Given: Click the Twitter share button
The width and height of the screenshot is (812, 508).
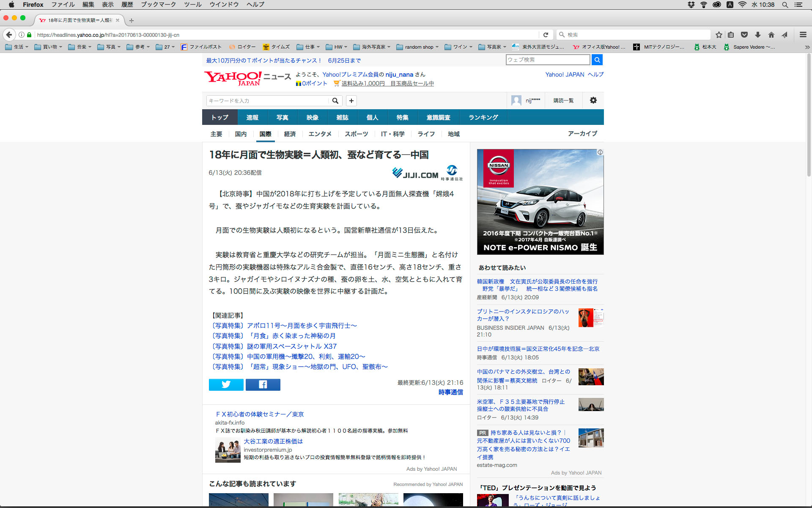Looking at the screenshot, I should [x=226, y=384].
